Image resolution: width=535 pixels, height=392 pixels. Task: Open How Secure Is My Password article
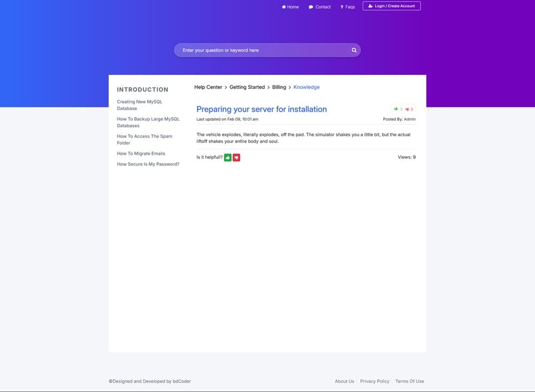pos(148,164)
